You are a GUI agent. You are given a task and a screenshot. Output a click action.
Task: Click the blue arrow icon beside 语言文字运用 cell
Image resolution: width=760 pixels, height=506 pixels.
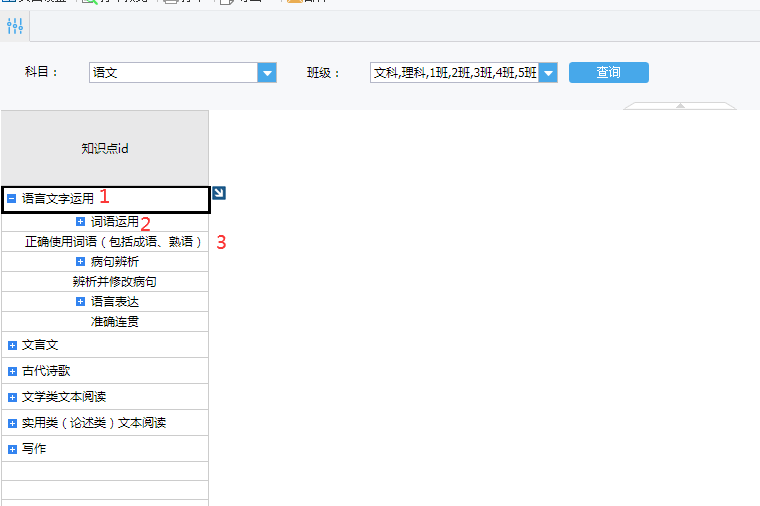pos(219,193)
